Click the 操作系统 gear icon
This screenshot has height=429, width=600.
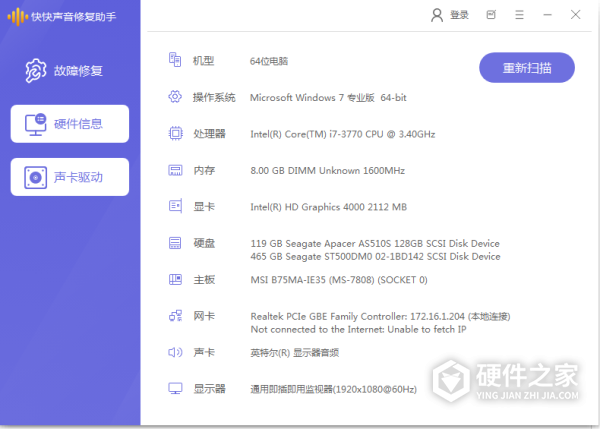pos(175,96)
